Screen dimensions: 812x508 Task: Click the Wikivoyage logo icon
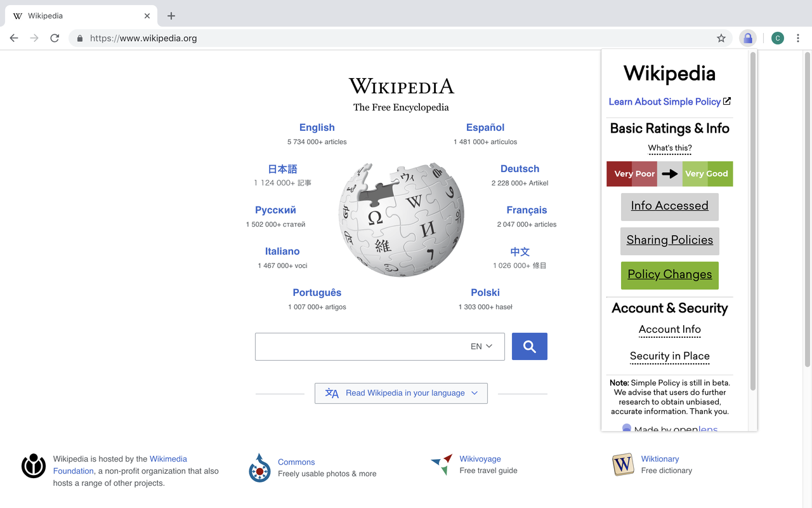coord(442,464)
